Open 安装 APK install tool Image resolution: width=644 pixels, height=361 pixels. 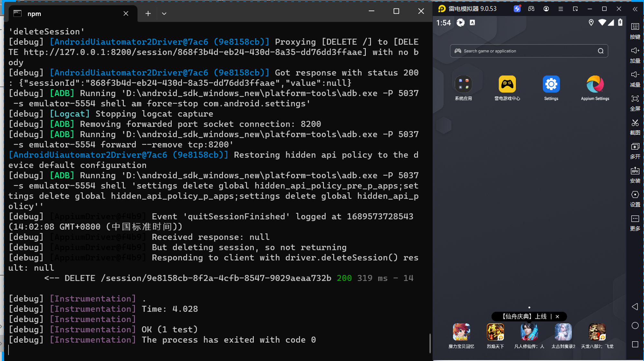pos(635,171)
